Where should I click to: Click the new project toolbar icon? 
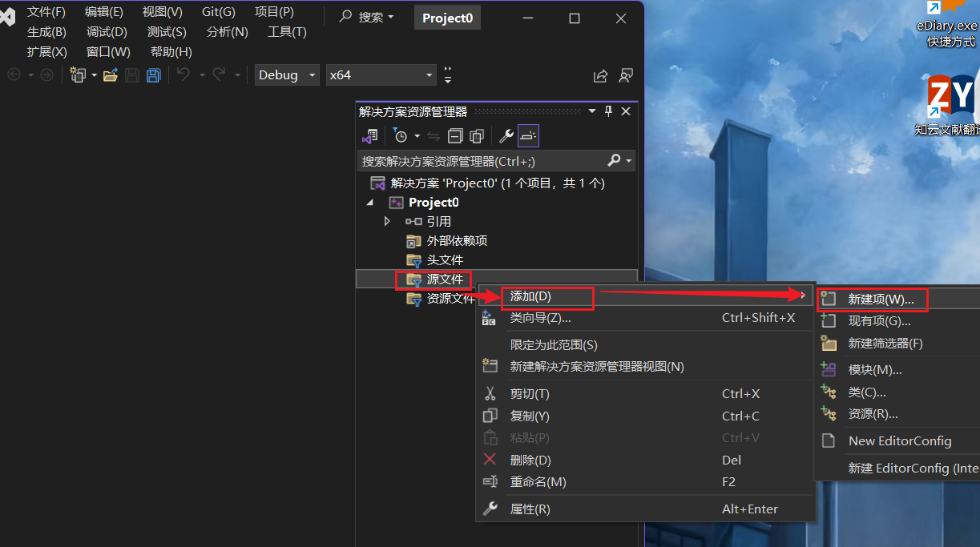[x=78, y=75]
